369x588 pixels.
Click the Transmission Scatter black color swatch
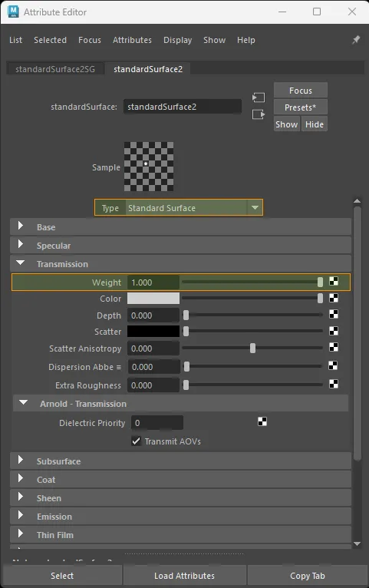(153, 331)
